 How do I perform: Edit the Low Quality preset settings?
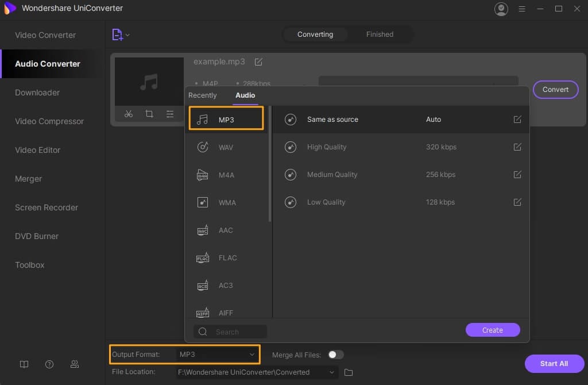[x=517, y=202]
